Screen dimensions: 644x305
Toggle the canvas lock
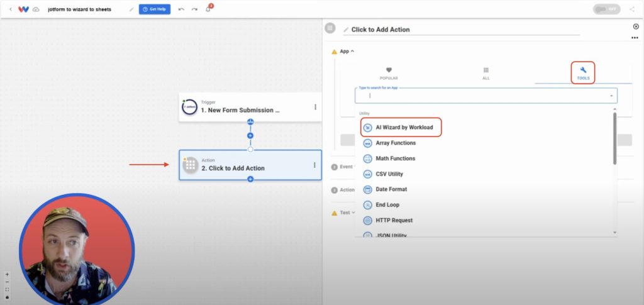click(7, 297)
